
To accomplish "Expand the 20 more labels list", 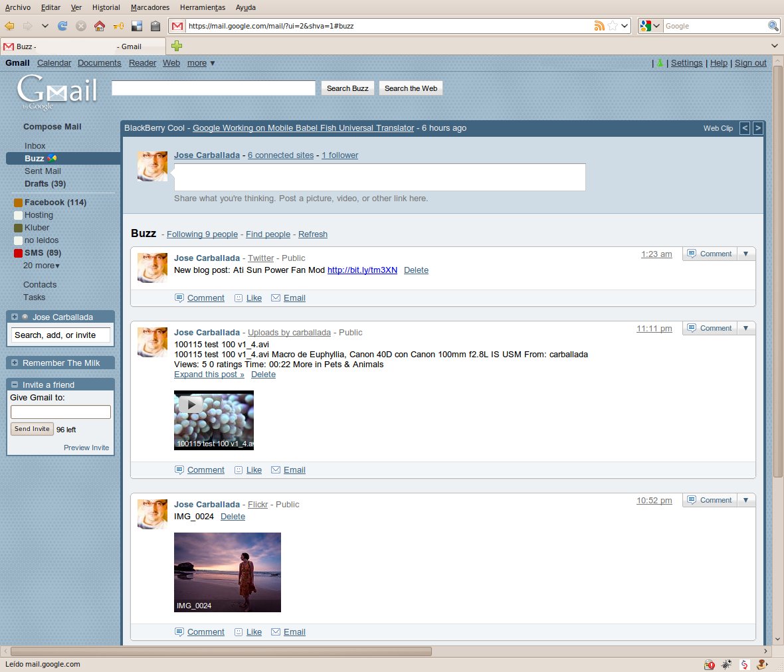I will pos(41,266).
